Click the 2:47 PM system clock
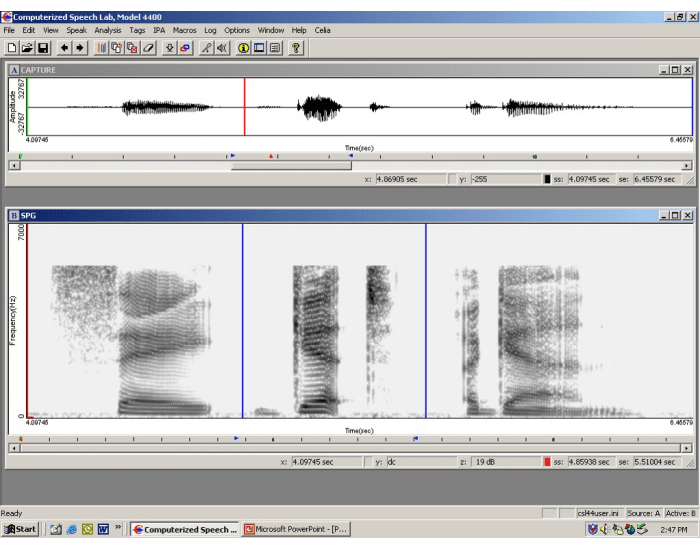This screenshot has height=550, width=700. pos(673,530)
